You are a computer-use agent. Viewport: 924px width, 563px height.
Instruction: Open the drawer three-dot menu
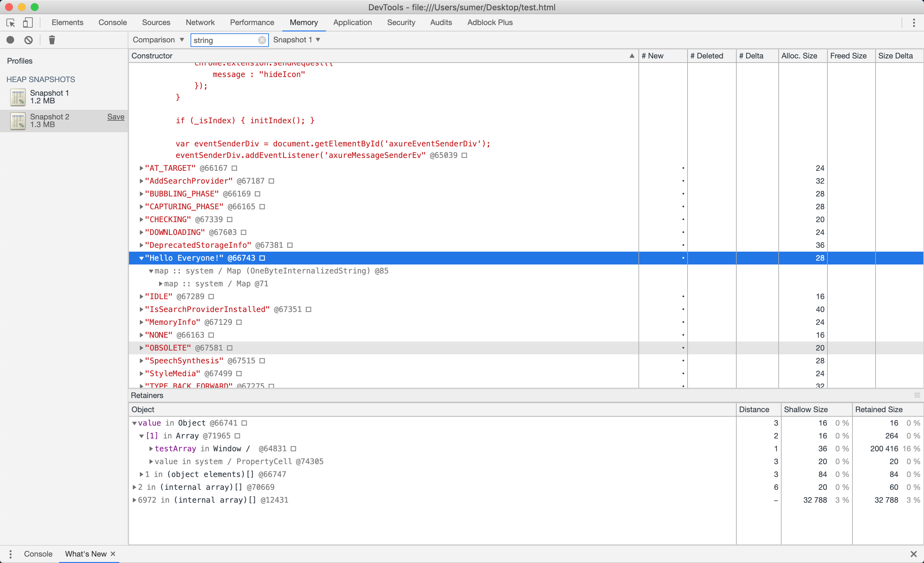[11, 554]
